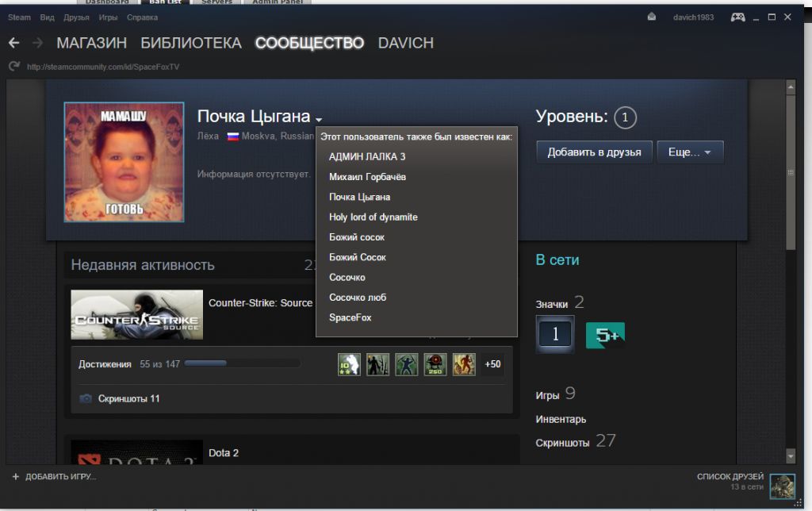812x511 pixels.
Task: Open the Игры 9 link
Action: (x=555, y=394)
